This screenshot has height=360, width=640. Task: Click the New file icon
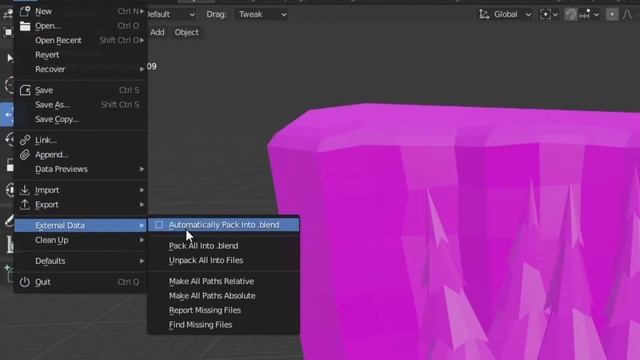point(25,11)
